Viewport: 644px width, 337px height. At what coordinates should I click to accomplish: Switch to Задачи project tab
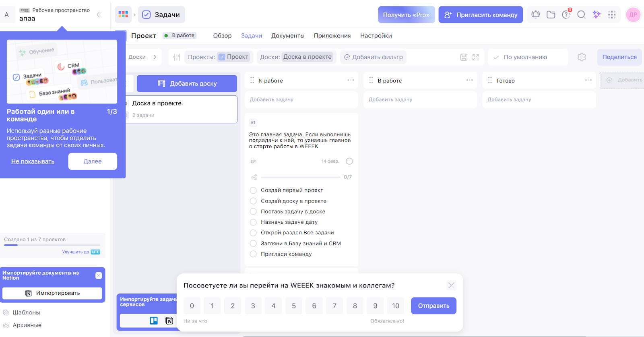252,36
